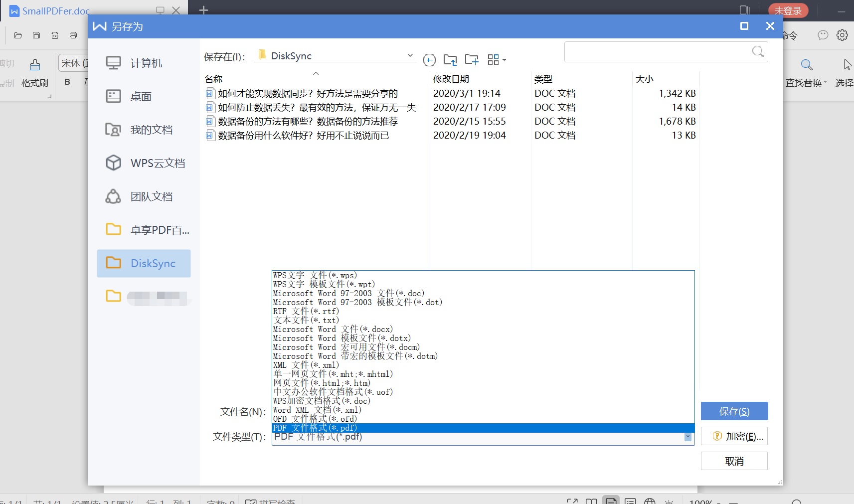Create a new folder icon
This screenshot has width=854, height=504.
pos(472,60)
